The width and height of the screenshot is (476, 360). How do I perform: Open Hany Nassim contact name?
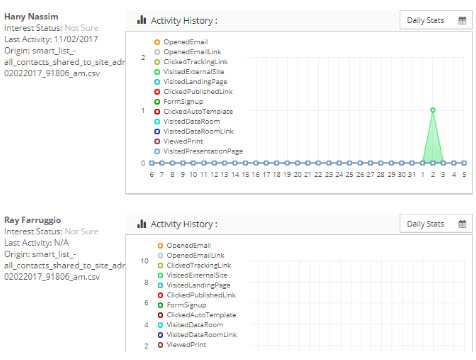tap(31, 17)
